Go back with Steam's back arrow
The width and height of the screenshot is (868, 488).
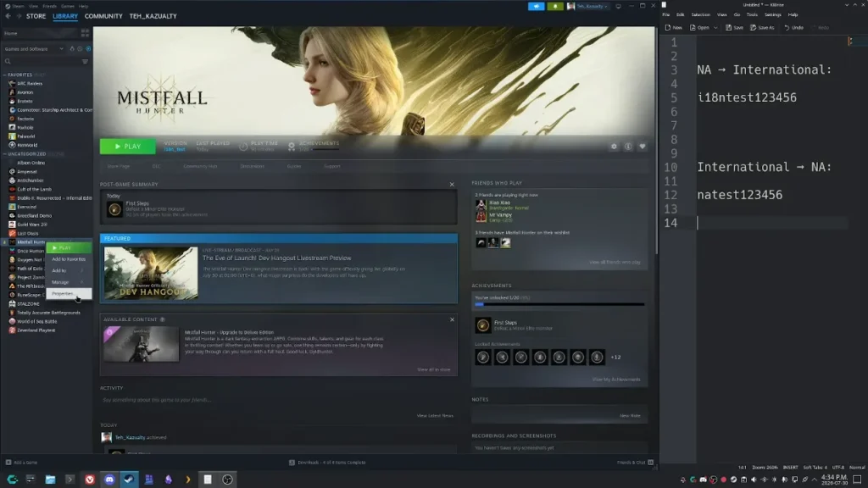tap(8, 16)
